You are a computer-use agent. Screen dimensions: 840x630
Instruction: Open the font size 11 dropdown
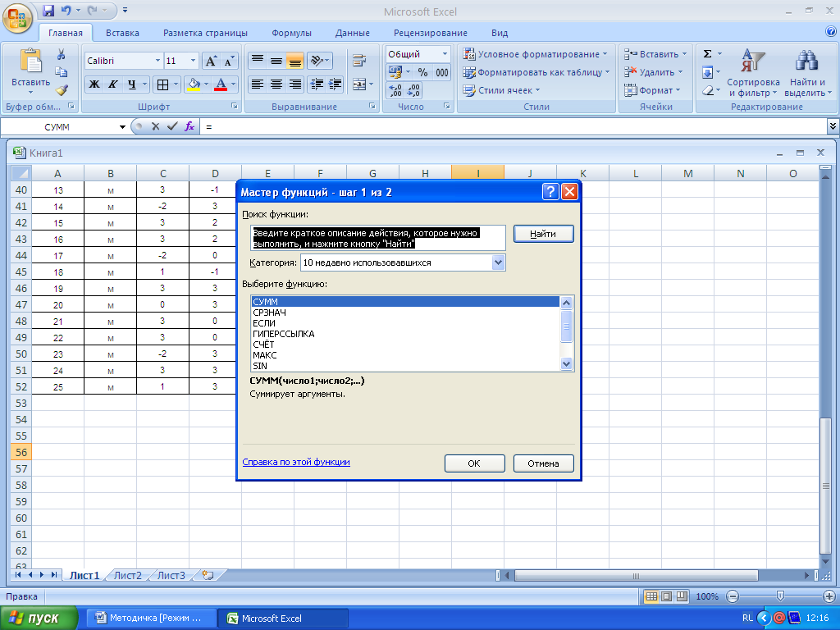pos(194,61)
